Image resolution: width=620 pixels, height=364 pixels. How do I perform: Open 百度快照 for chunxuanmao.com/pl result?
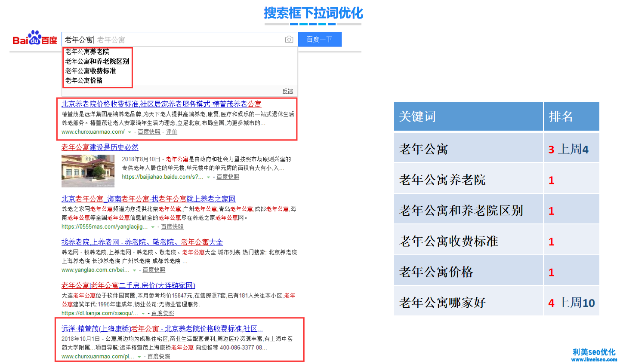159,357
